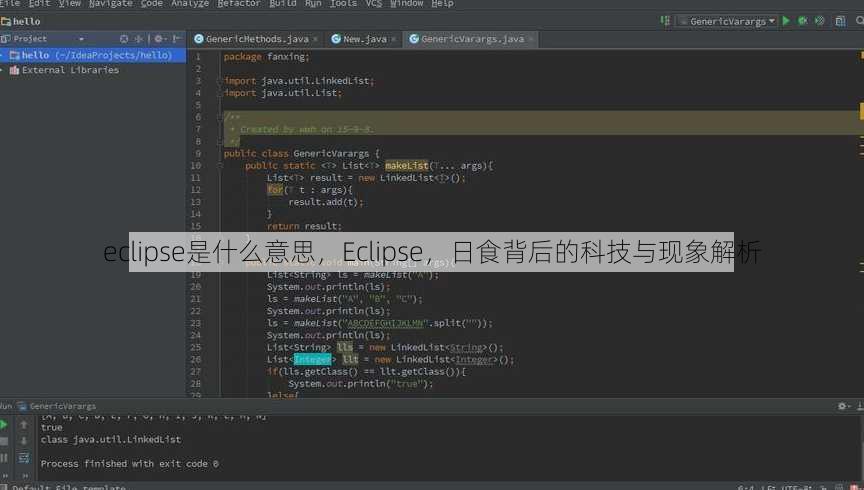The image size is (864, 490).
Task: Click the scroll-from-source target icon in the Project panel
Action: point(124,39)
